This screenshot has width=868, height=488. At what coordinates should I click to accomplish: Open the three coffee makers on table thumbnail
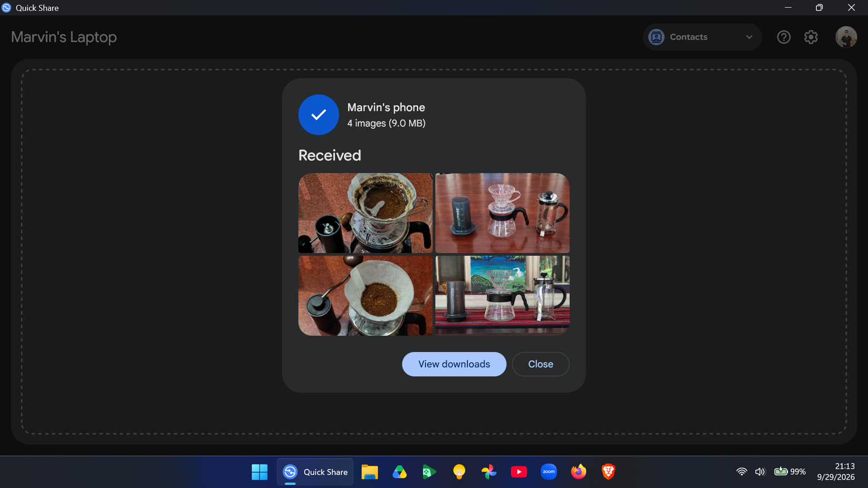tap(502, 213)
